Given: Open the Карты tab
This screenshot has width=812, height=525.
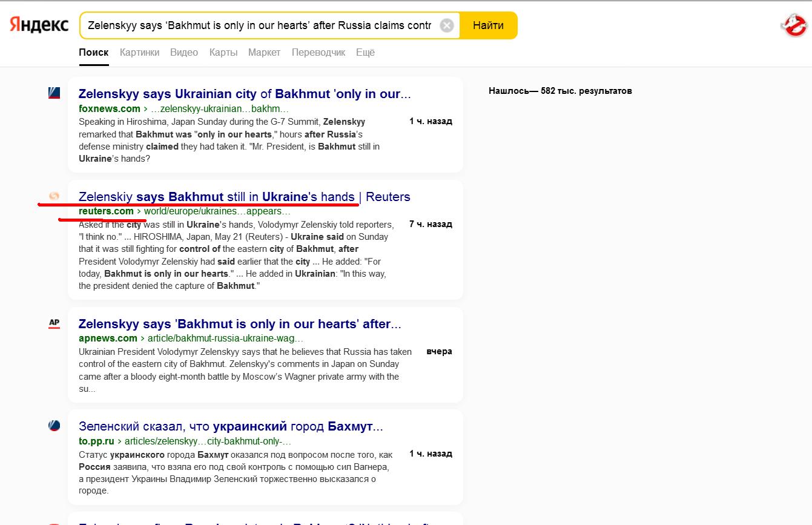Looking at the screenshot, I should (223, 53).
